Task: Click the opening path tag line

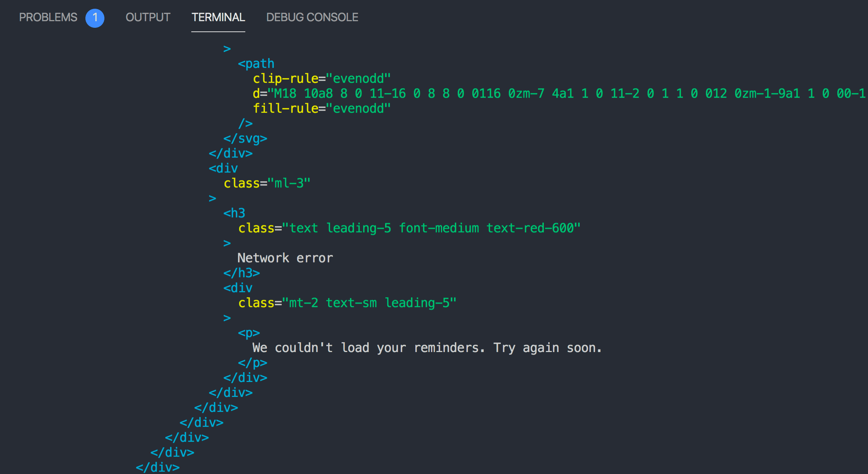Action: click(256, 64)
